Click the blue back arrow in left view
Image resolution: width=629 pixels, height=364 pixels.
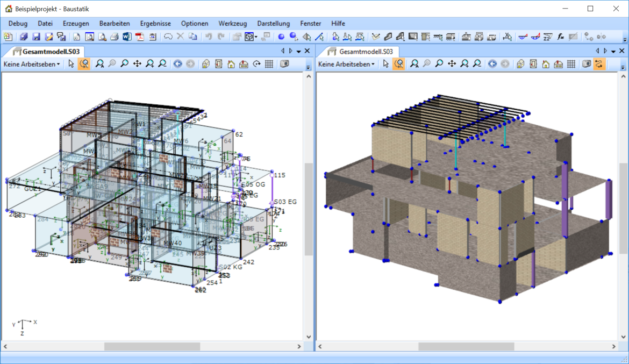pos(177,64)
